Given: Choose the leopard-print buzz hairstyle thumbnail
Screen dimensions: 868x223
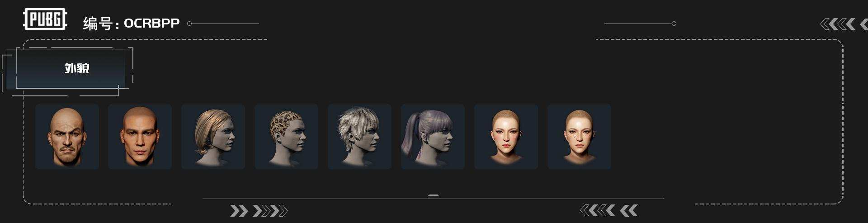Looking at the screenshot, I should tap(286, 137).
